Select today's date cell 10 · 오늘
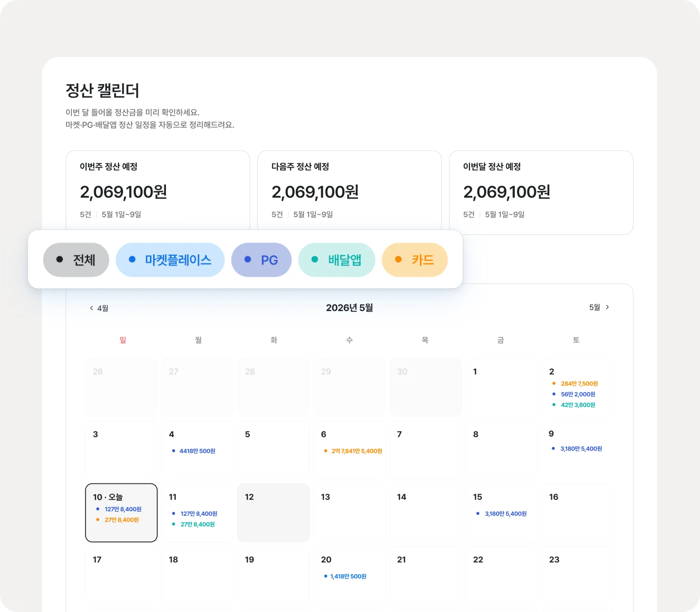 (121, 513)
